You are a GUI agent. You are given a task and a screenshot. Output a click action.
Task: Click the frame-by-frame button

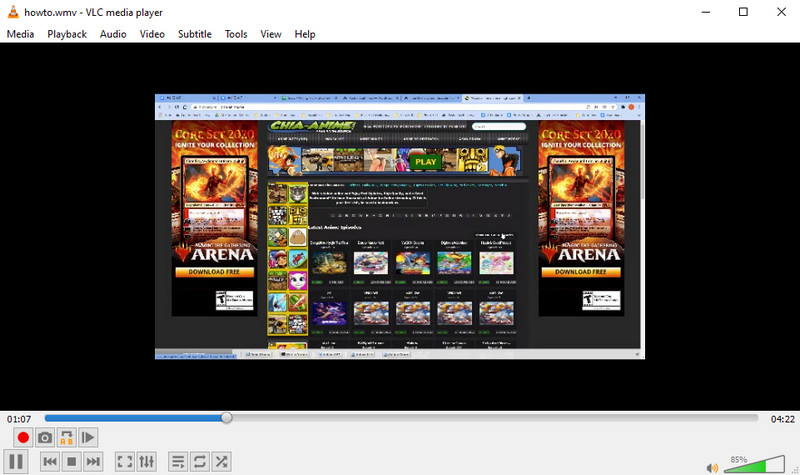click(x=88, y=437)
